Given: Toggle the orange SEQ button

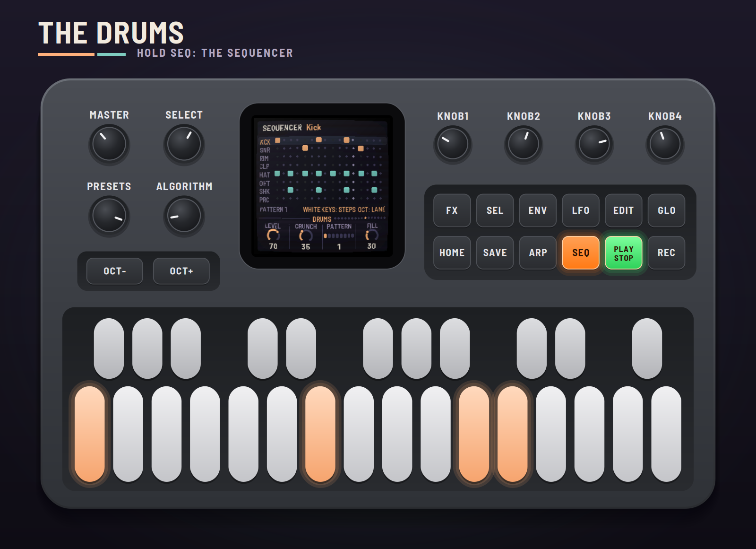Looking at the screenshot, I should click(x=581, y=253).
